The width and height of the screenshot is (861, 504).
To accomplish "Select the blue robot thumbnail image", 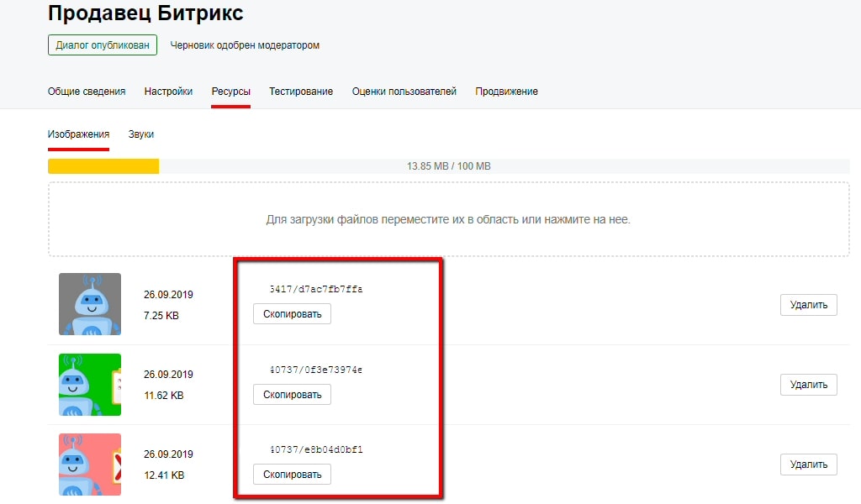I will [89, 303].
